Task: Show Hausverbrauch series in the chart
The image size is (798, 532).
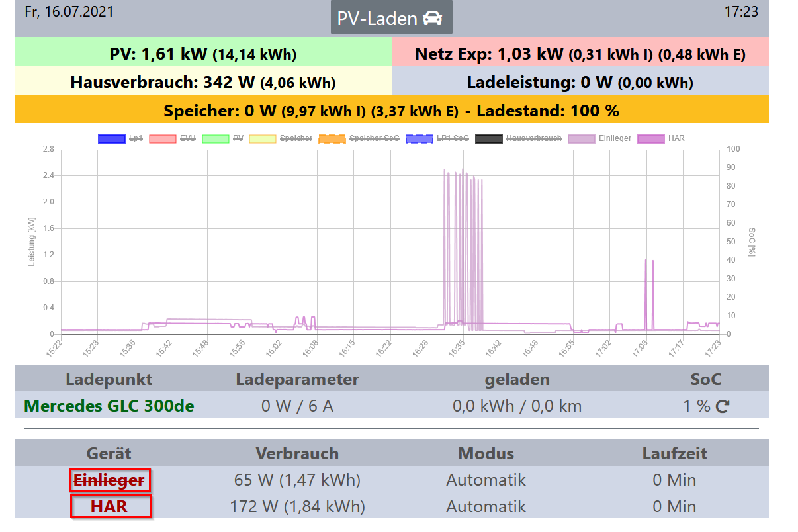Action: 518,139
